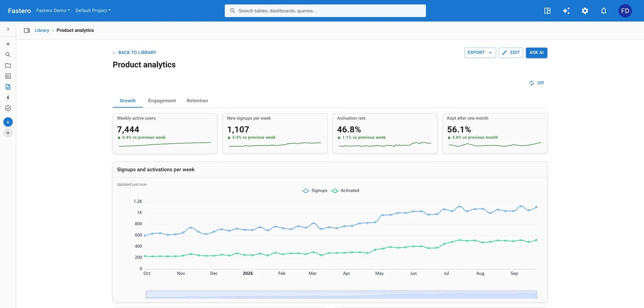Image resolution: width=644 pixels, height=308 pixels.
Task: Click the Kept after one month 56.1% value
Action: 459,129
